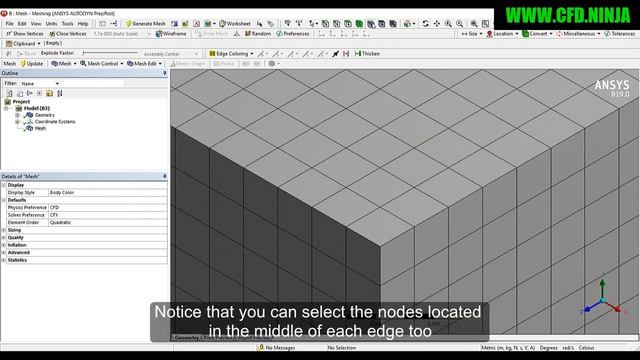This screenshot has height=360, width=640.
Task: Expand the Quality details group
Action: (4, 238)
